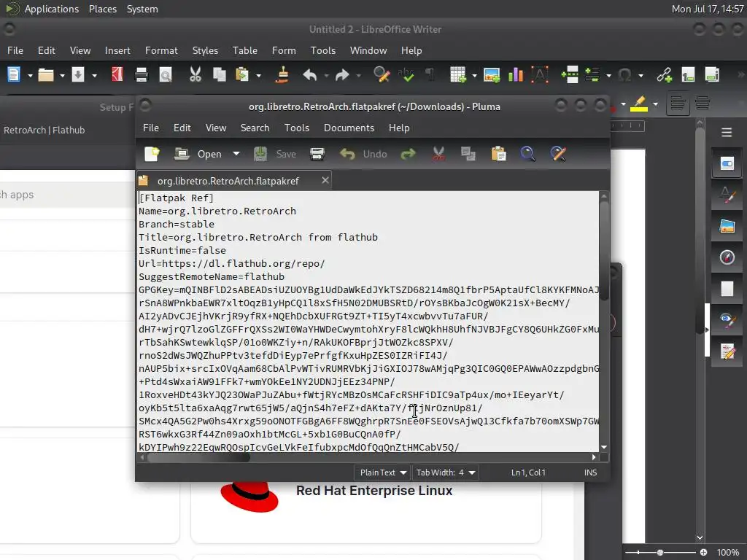The width and height of the screenshot is (747, 560).
Task: Click the Print icon in Pluma toolbar
Action: 317,154
